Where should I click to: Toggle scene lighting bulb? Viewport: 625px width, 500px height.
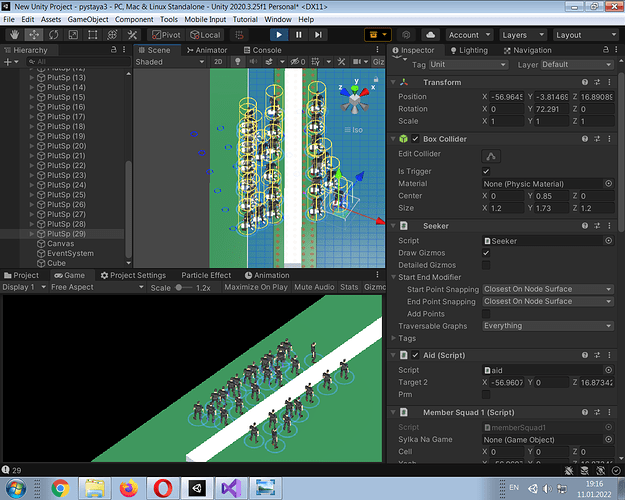(238, 62)
